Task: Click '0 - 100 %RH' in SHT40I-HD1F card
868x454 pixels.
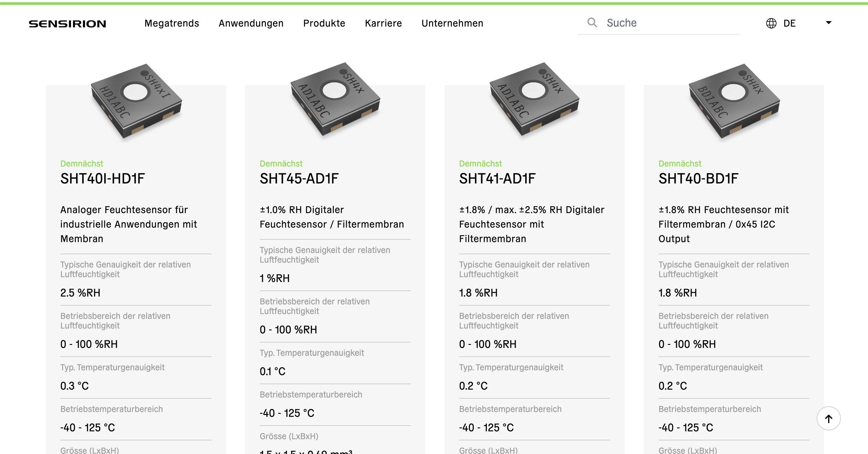Action: pos(89,344)
